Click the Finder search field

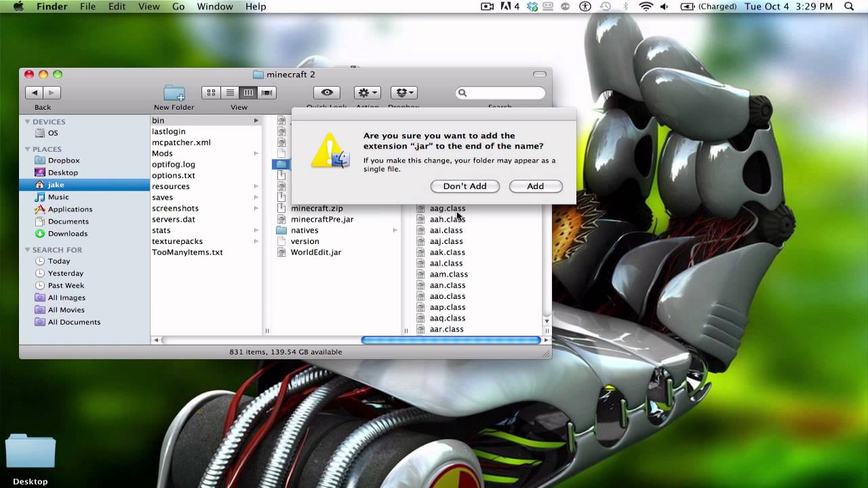(500, 93)
